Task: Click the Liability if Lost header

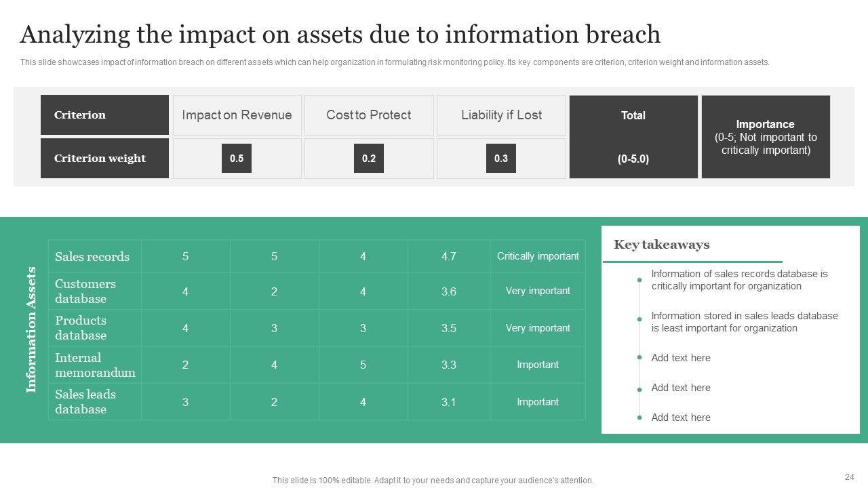Action: [x=501, y=115]
